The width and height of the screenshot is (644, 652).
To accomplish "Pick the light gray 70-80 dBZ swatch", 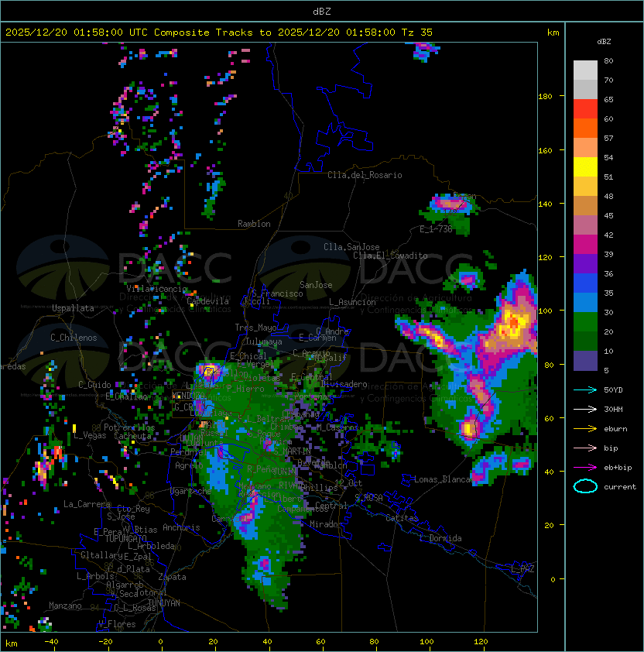I will pyautogui.click(x=585, y=70).
